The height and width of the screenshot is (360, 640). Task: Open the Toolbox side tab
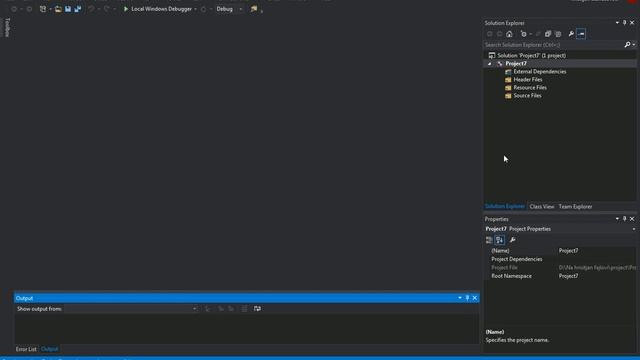click(x=7, y=27)
